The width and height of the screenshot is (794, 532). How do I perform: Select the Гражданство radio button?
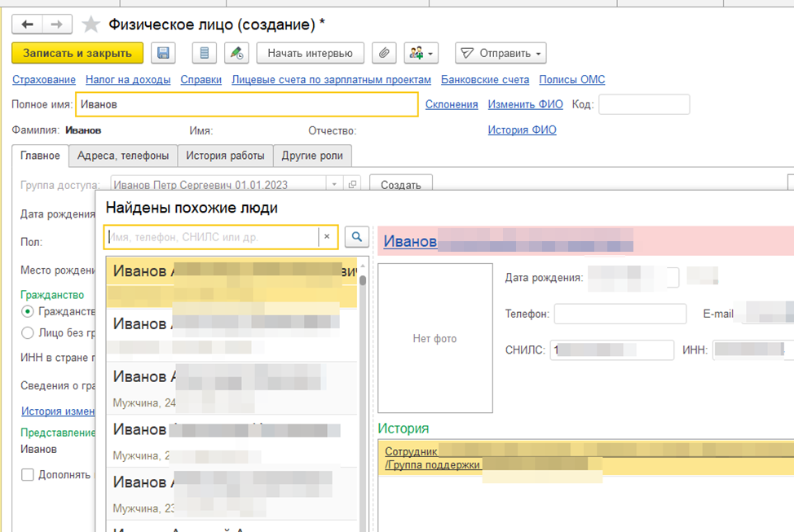point(28,311)
